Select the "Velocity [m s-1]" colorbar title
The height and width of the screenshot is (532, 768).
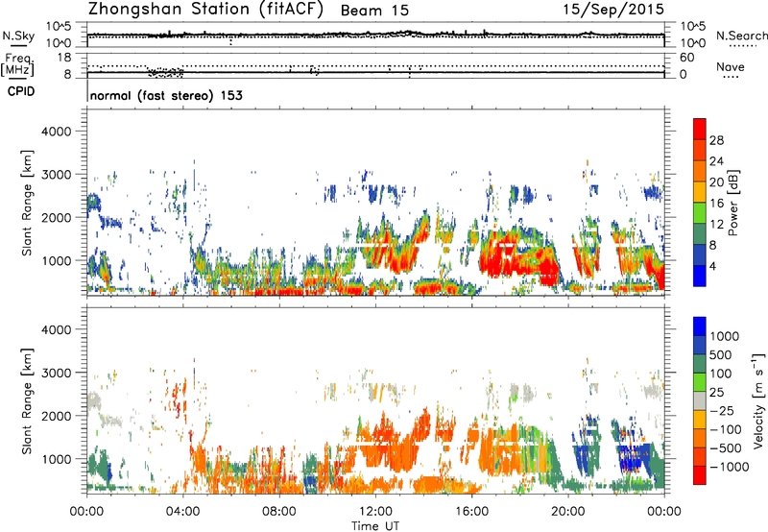tap(758, 400)
